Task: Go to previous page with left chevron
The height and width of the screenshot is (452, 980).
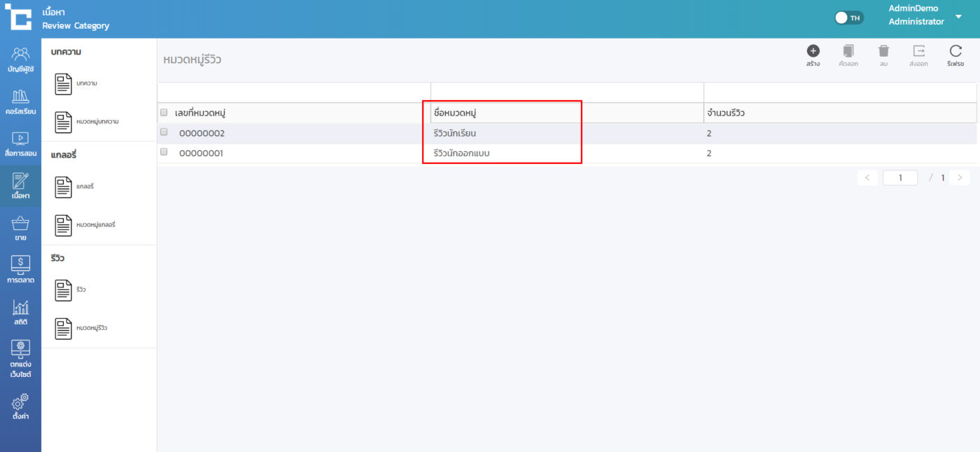Action: pyautogui.click(x=867, y=178)
